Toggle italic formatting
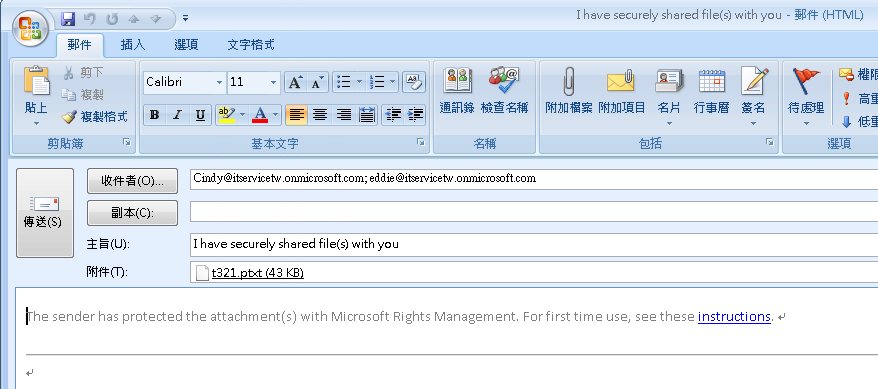878x389 pixels. [177, 115]
